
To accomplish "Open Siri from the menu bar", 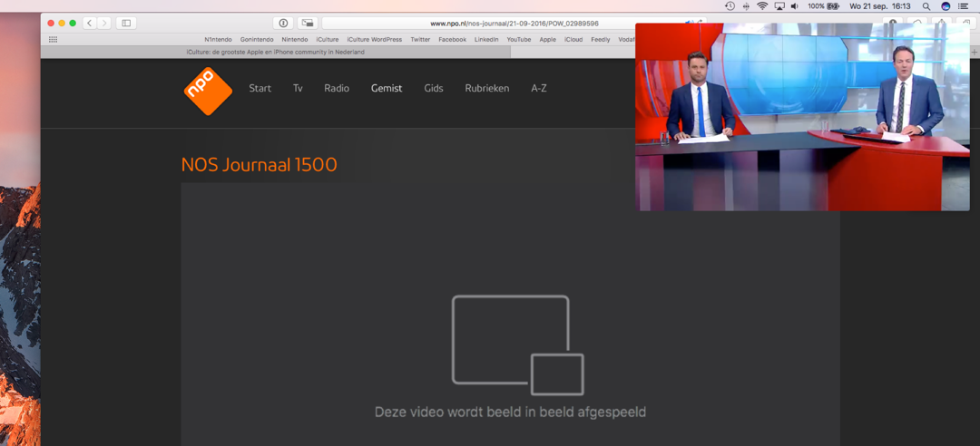I will tap(945, 6).
